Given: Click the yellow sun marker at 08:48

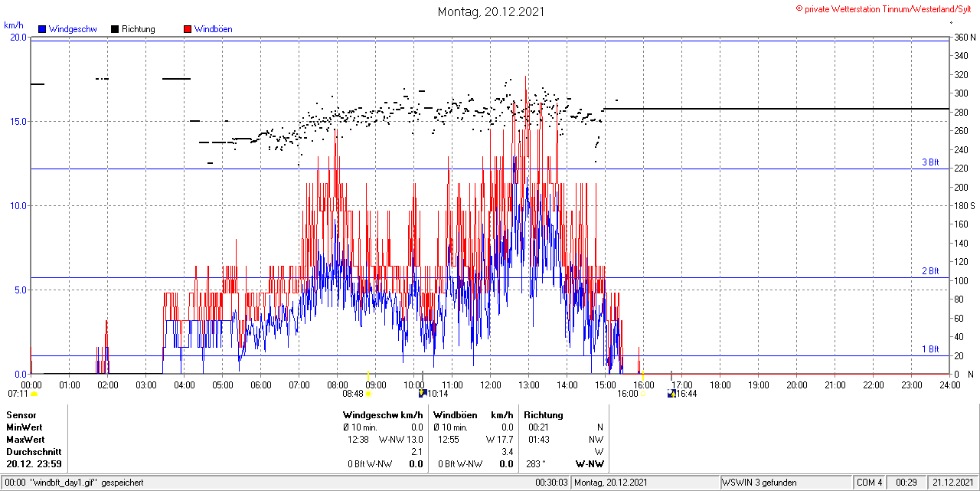Looking at the screenshot, I should point(368,394).
